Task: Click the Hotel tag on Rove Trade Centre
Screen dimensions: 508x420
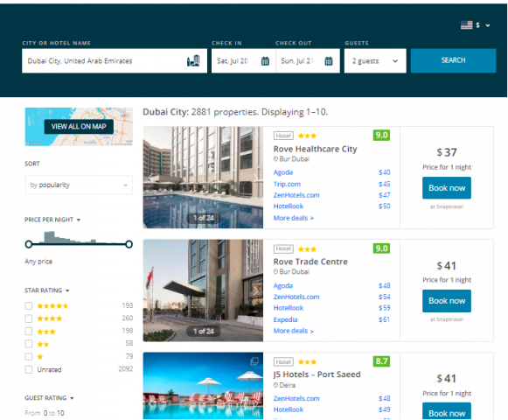Action: click(x=283, y=248)
